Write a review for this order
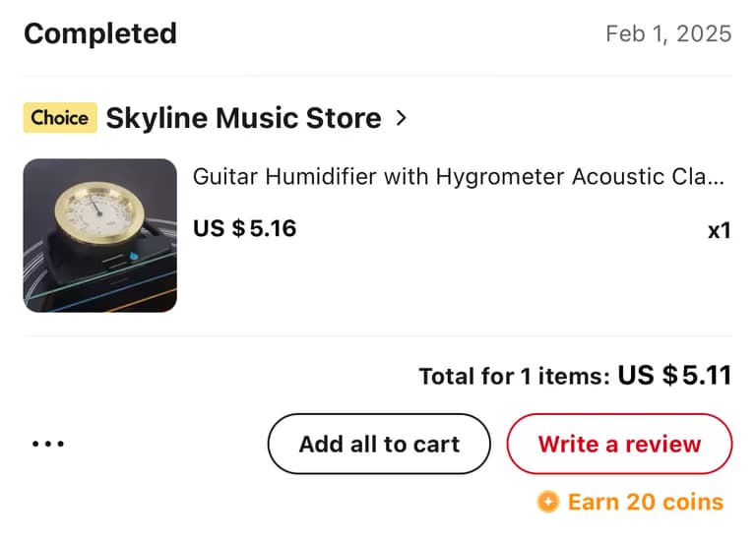Screen dimensions: 756x541 click(x=619, y=444)
